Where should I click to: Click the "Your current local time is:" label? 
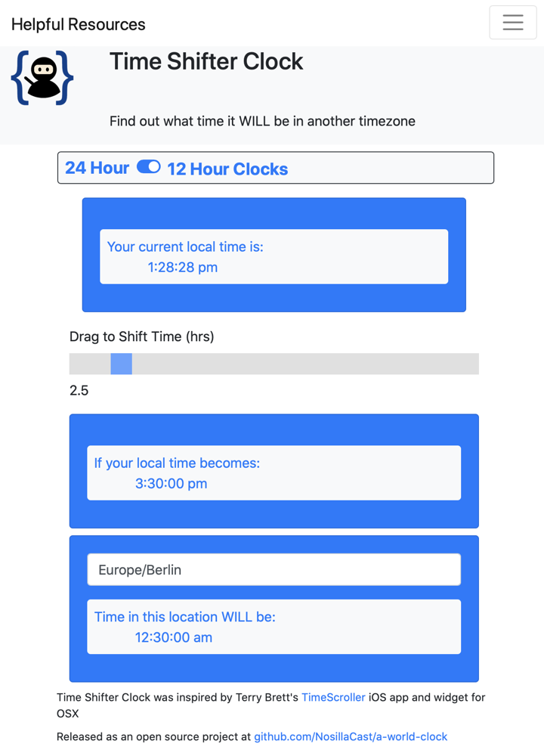click(x=185, y=246)
